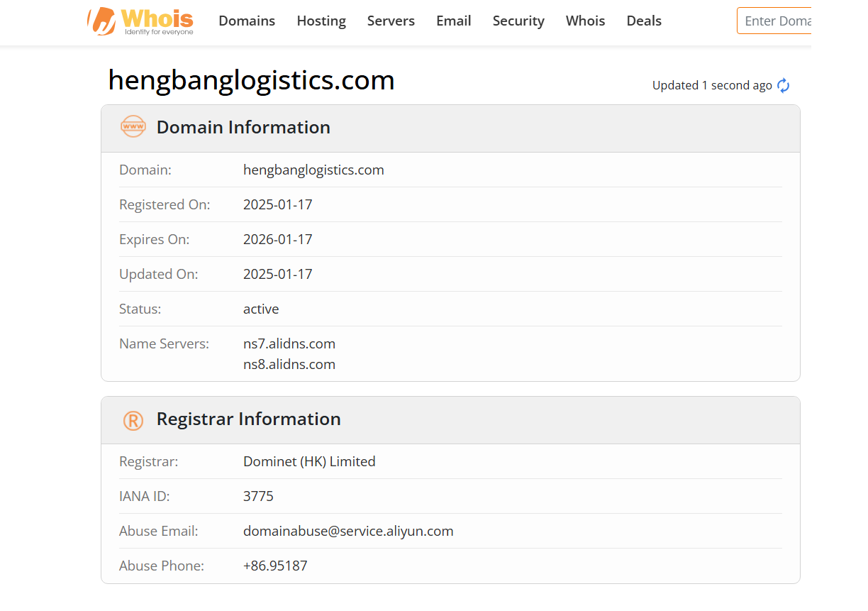Open the Security menu
This screenshot has width=868, height=611.
click(x=518, y=21)
